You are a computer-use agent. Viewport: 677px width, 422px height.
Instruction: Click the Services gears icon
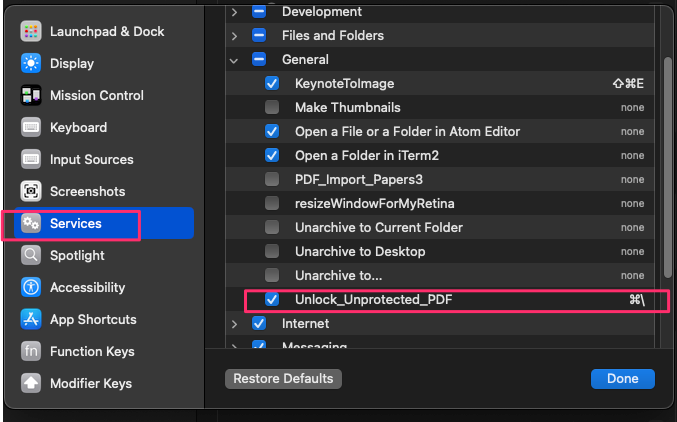31,223
